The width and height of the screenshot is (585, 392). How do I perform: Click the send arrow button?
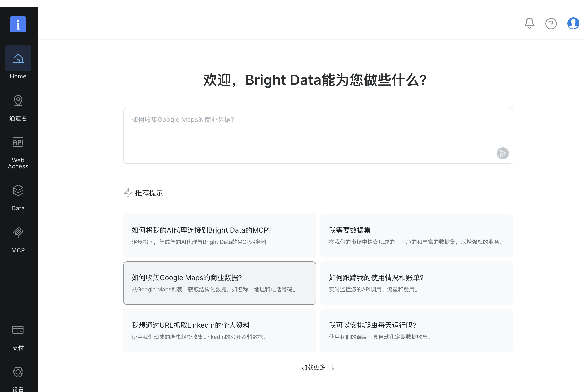(503, 153)
